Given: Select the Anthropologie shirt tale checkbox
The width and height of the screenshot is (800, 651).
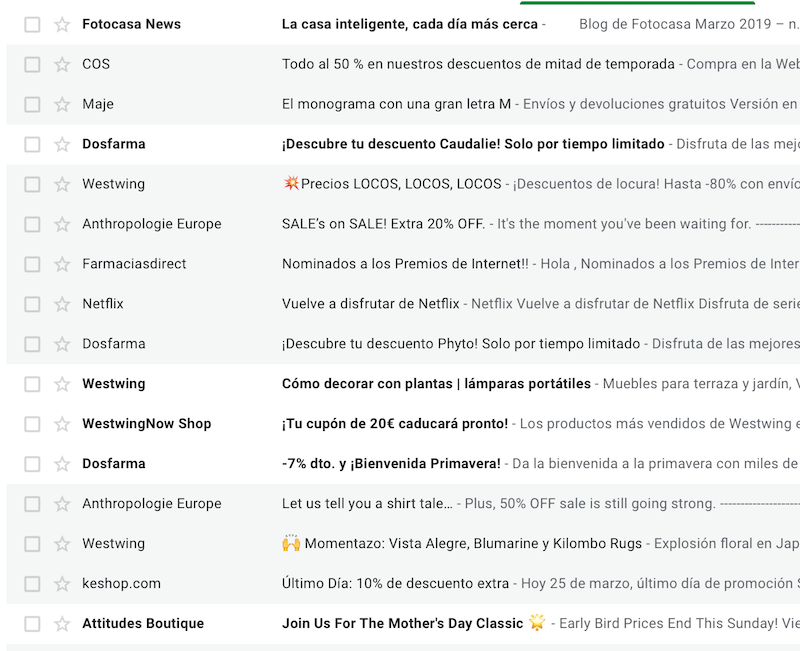Looking at the screenshot, I should (x=32, y=504).
